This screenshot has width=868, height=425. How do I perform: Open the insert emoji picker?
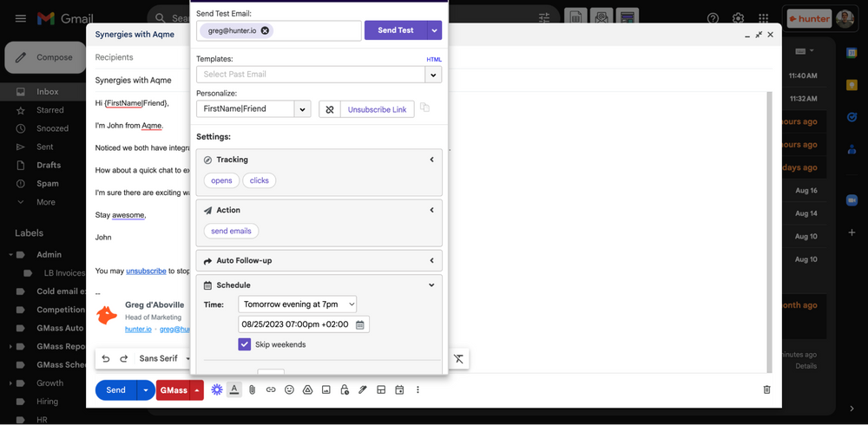pyautogui.click(x=289, y=390)
